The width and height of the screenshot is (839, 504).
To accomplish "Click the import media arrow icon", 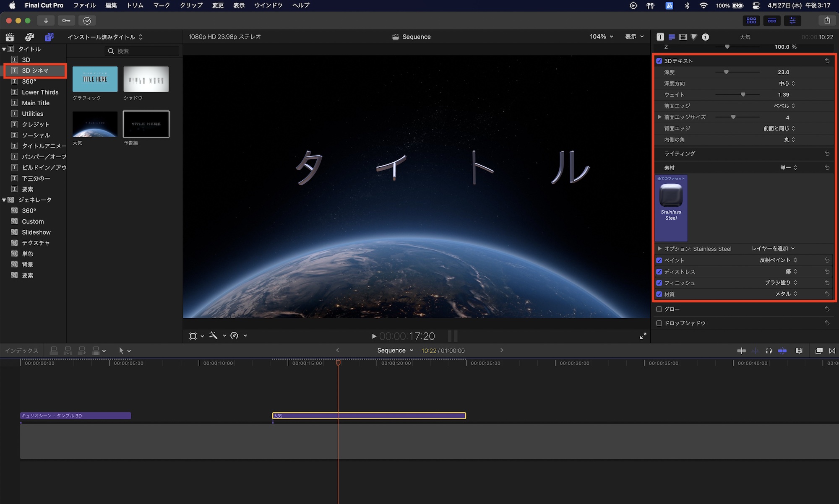I will [46, 21].
